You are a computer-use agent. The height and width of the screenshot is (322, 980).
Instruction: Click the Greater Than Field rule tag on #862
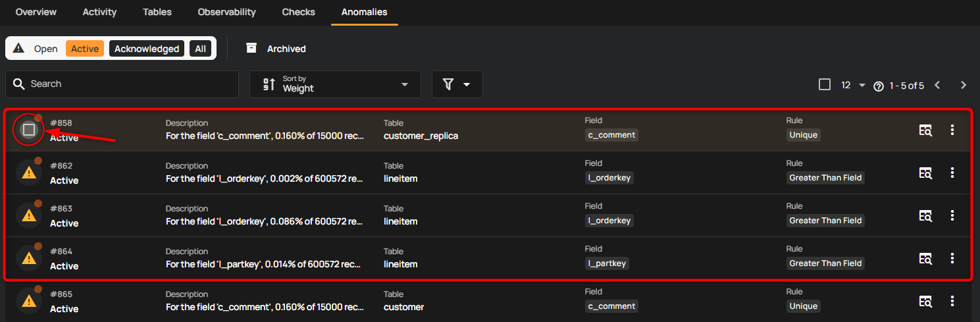point(825,177)
